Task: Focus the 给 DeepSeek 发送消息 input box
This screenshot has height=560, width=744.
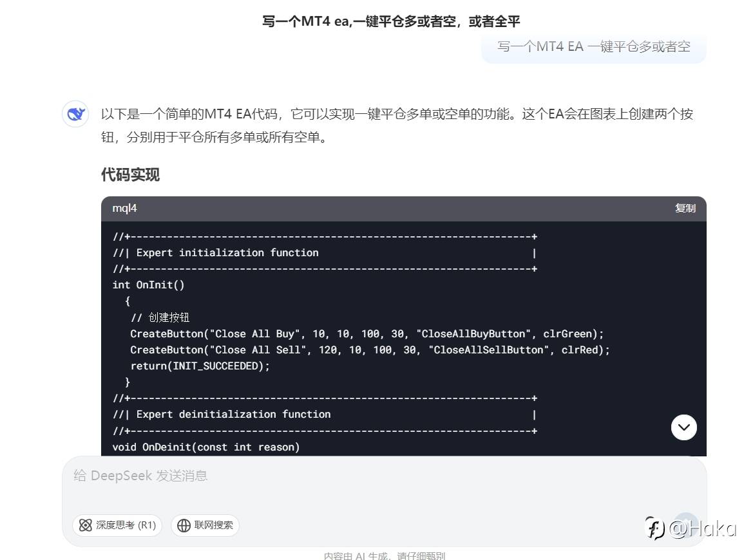Action: pyautogui.click(x=322, y=476)
